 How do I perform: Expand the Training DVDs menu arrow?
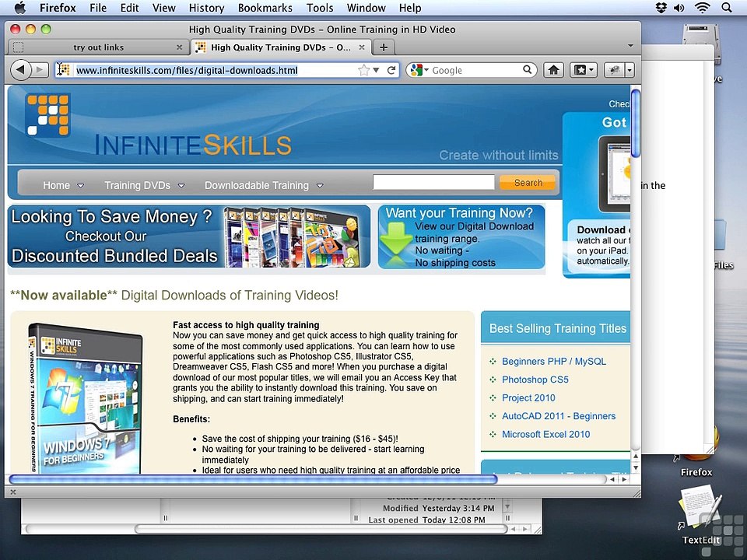(181, 186)
